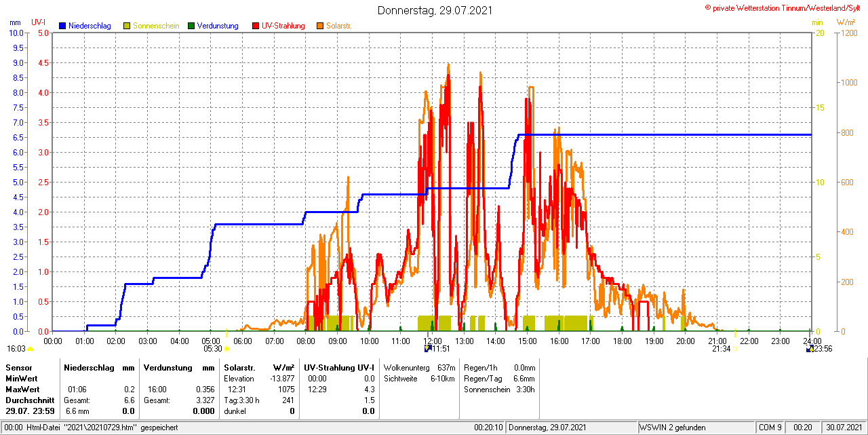
Task: Click the MinWert row label
Action: [20, 378]
